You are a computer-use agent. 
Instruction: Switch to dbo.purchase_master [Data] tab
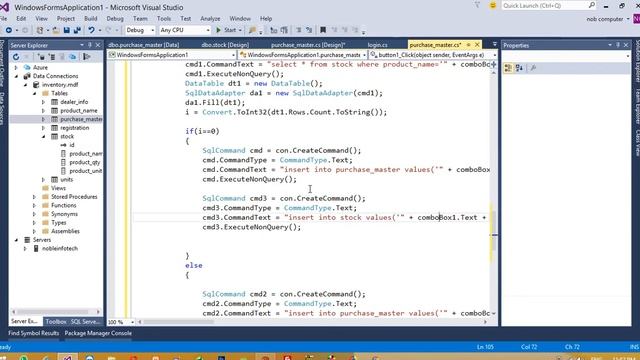(x=144, y=45)
